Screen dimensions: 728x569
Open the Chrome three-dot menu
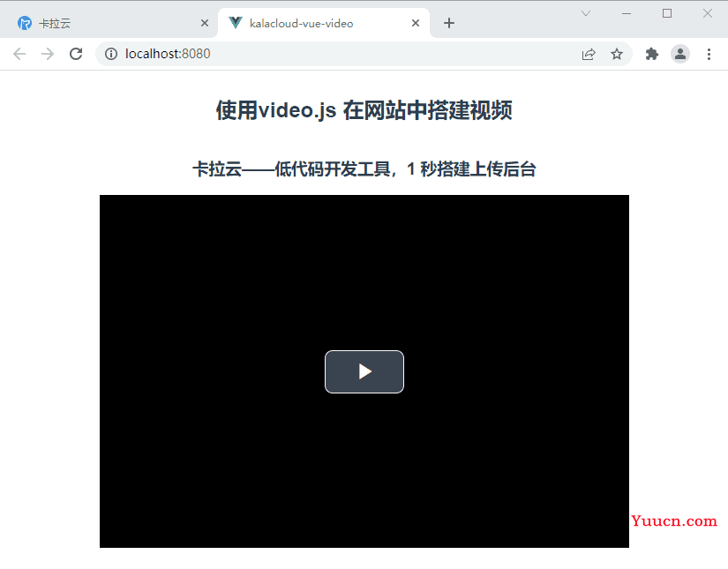tap(709, 55)
